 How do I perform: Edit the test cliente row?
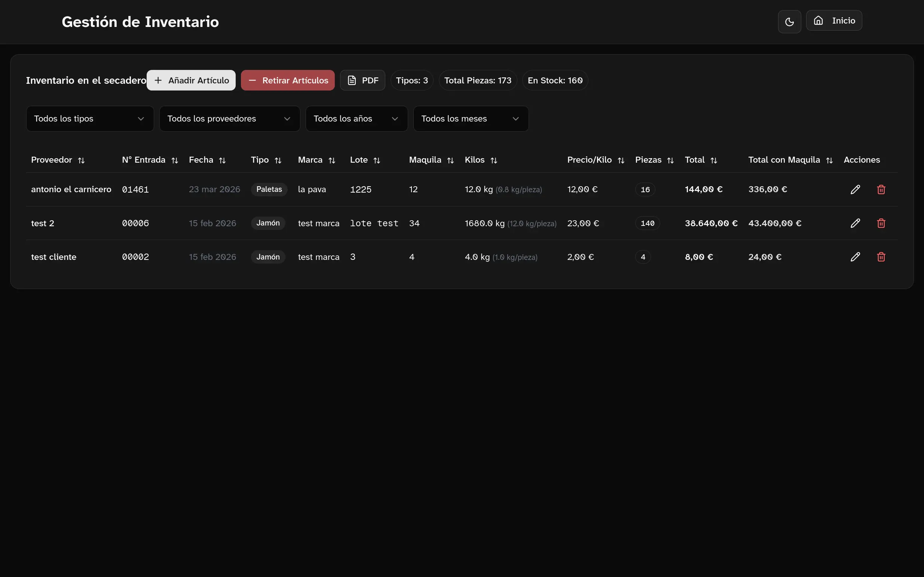coord(855,257)
